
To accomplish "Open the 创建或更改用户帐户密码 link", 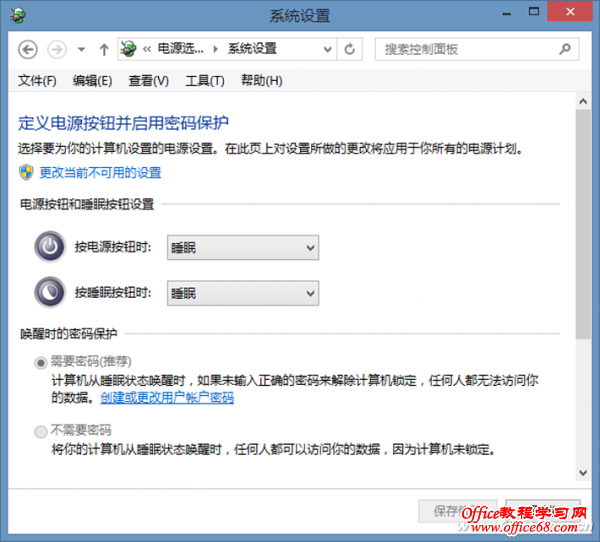I will click(x=167, y=398).
